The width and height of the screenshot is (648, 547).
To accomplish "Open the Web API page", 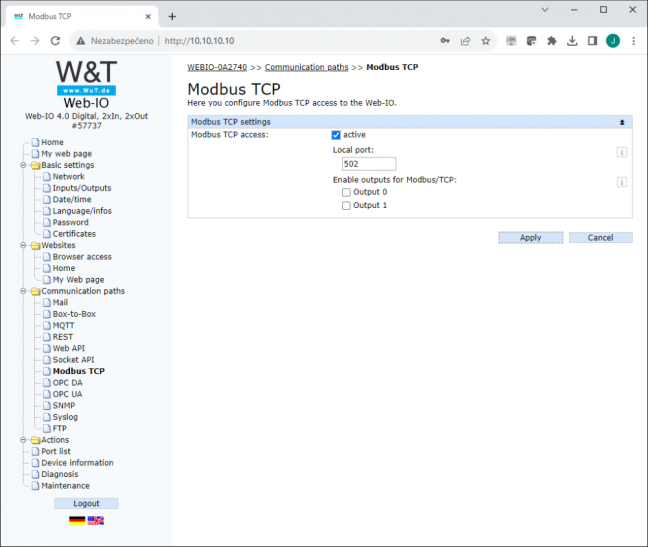I will (69, 348).
